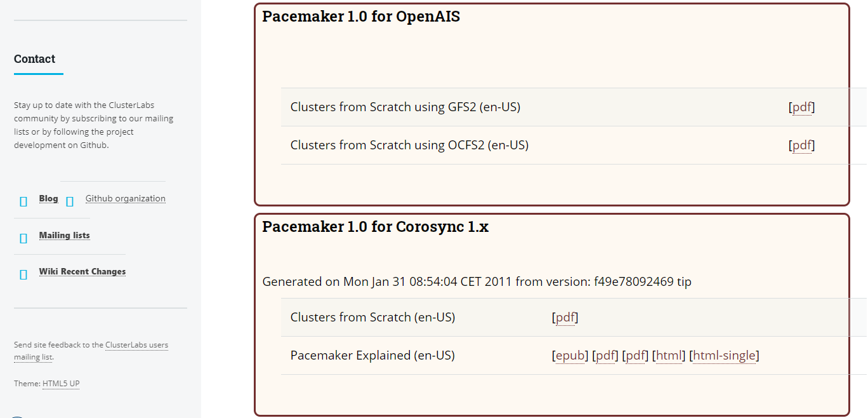
Task: Click the Contact heading in the sidebar
Action: [x=34, y=59]
